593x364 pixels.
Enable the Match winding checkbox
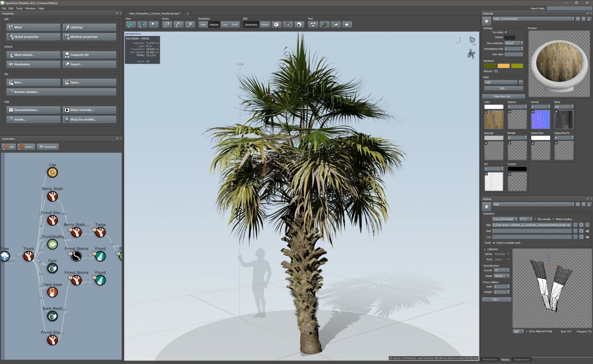[x=553, y=219]
